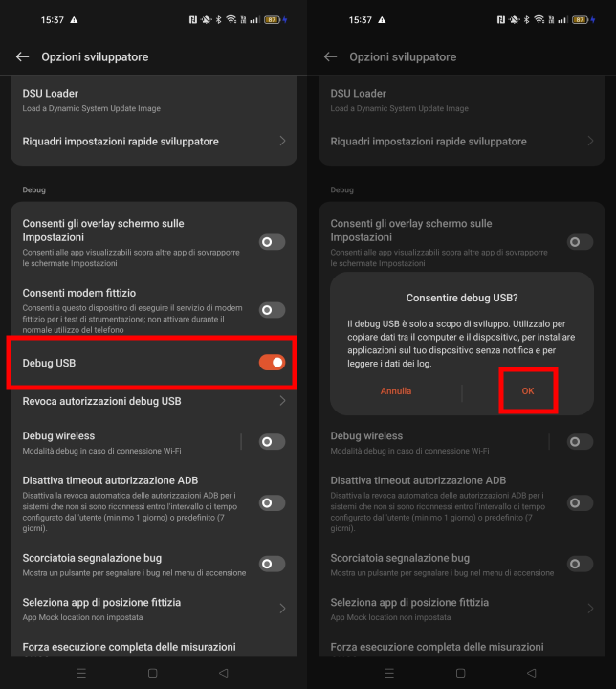This screenshot has height=689, width=616.
Task: Open Debug wireless text entry on left
Action: (125, 442)
